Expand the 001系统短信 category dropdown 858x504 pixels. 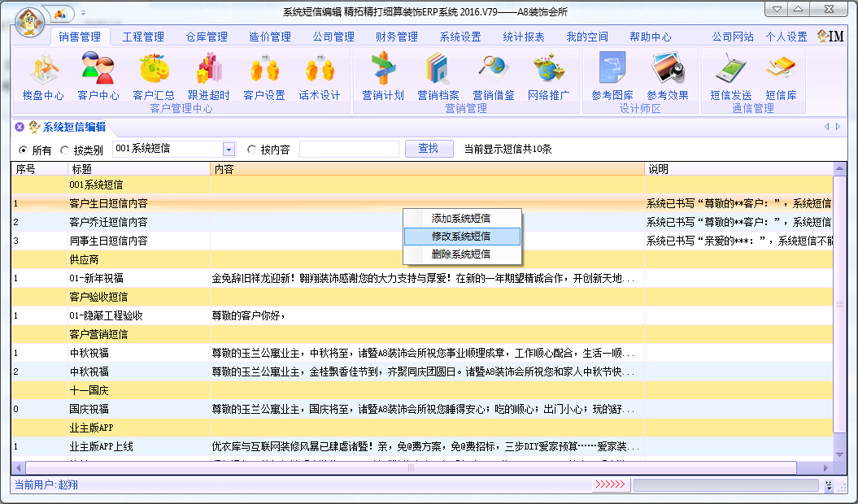(x=229, y=150)
